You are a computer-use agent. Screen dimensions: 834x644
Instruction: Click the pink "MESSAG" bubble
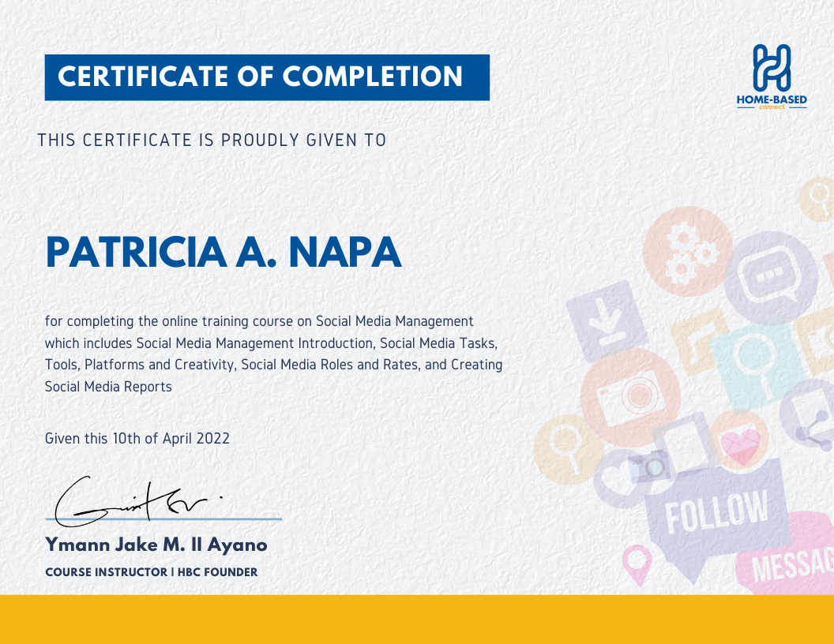coord(786,554)
